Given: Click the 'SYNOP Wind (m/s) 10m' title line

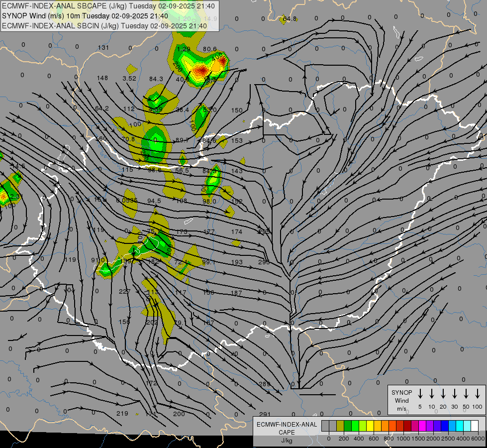Looking at the screenshot, I should (85, 16).
